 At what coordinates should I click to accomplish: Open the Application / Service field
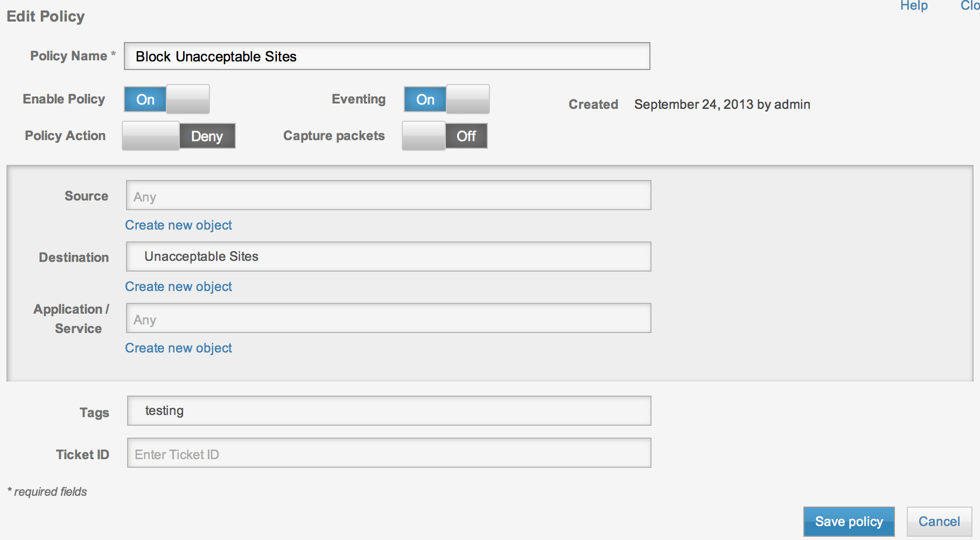click(x=388, y=319)
